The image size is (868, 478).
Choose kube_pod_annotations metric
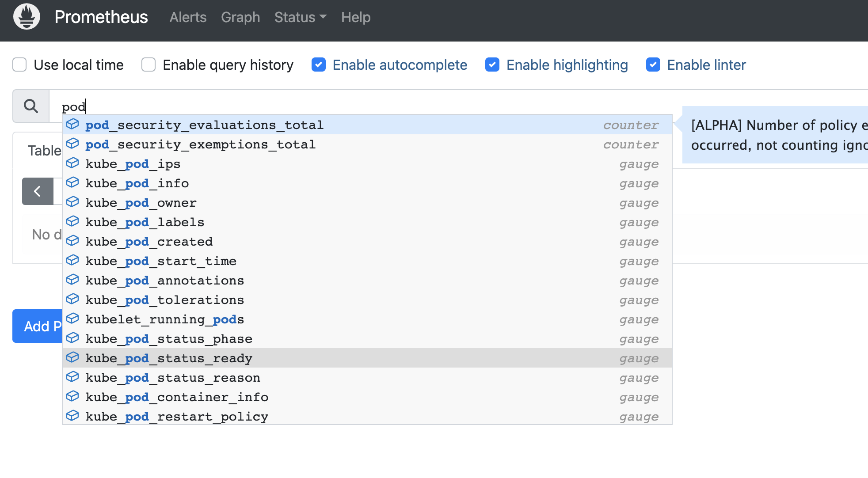click(367, 280)
